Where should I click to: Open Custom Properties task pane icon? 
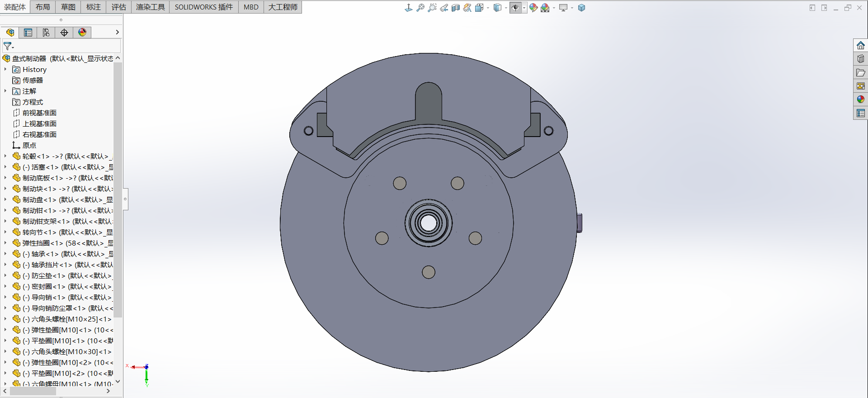(x=861, y=113)
